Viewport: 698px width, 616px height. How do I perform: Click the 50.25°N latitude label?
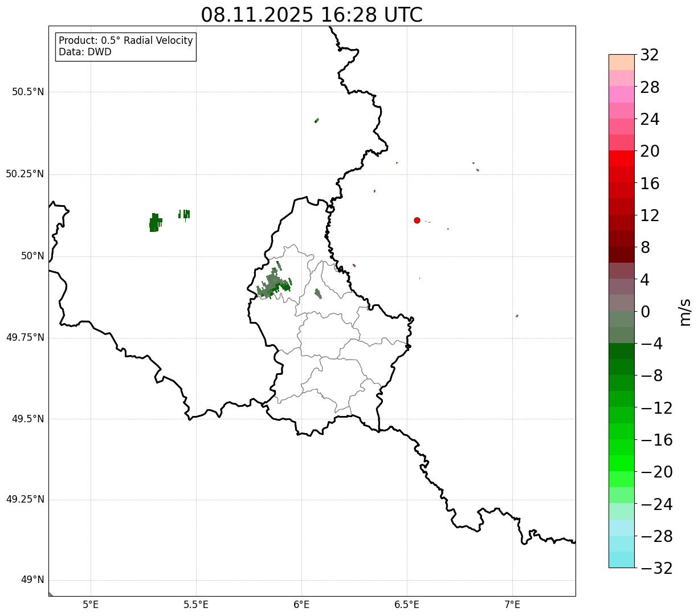(x=25, y=174)
